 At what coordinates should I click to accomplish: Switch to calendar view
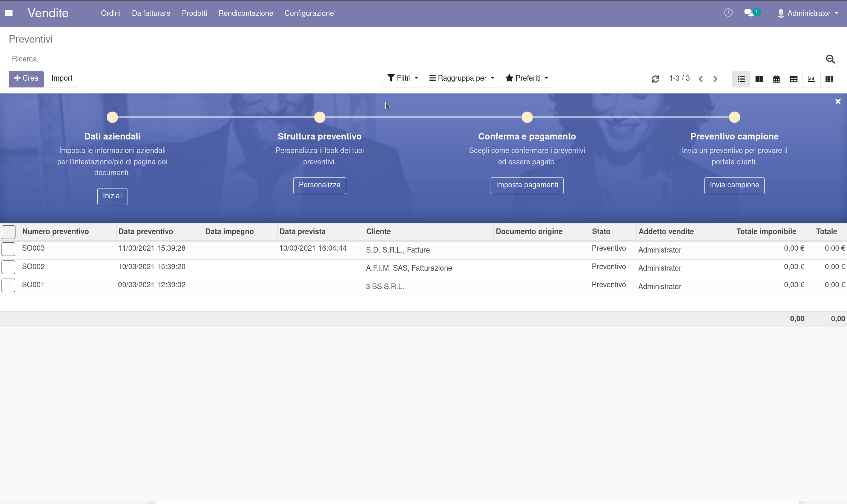776,79
